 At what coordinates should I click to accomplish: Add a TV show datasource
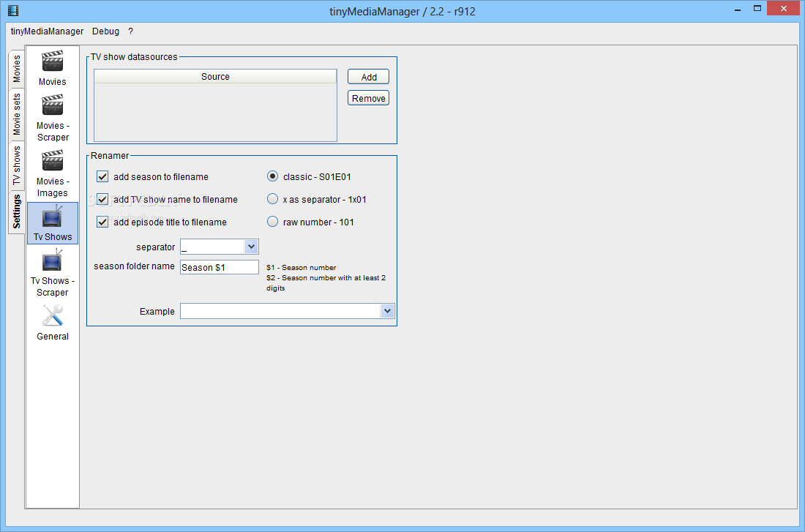[x=369, y=77]
